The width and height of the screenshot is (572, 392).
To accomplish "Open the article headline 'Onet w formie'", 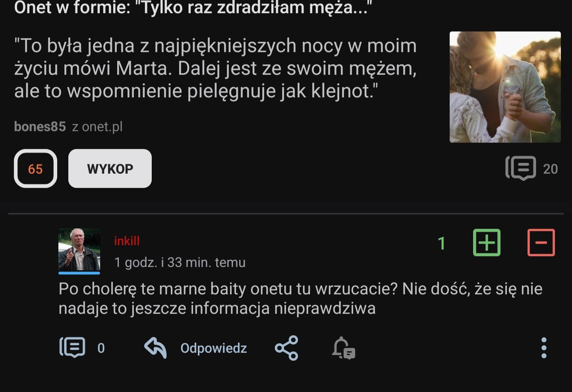I will click(x=193, y=7).
